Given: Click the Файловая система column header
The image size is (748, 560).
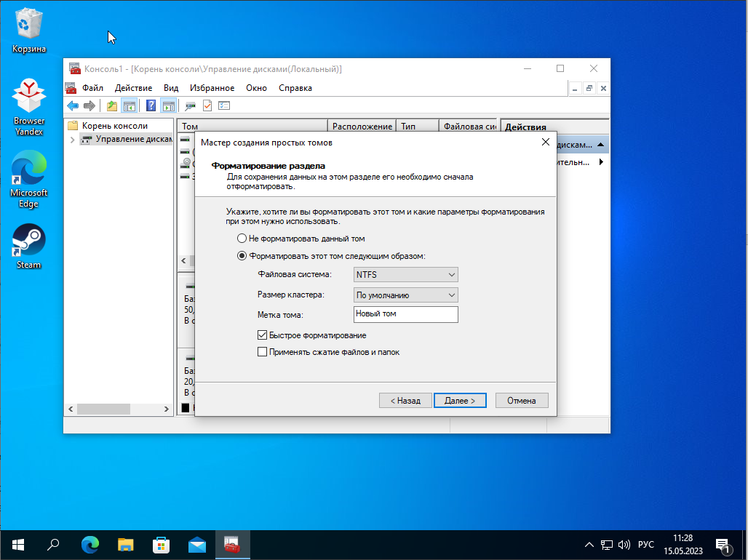Looking at the screenshot, I should click(468, 127).
